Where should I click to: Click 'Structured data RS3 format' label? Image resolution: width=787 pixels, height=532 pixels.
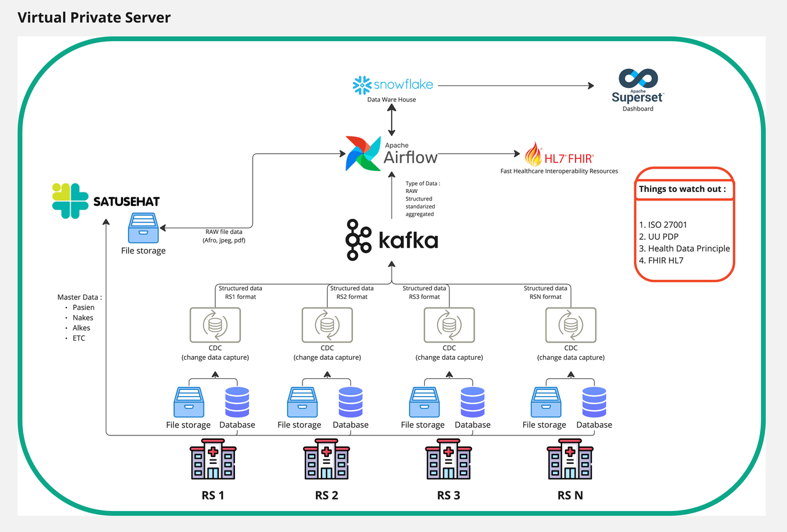[x=424, y=292]
